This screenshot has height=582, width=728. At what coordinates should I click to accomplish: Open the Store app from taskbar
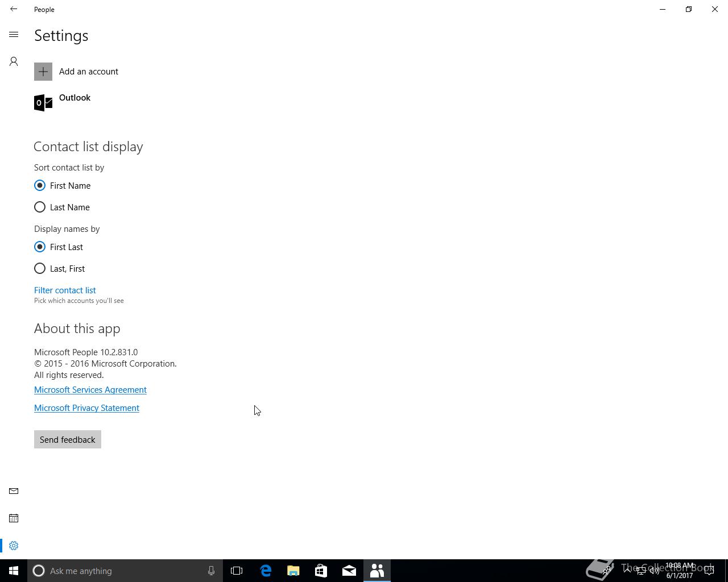point(321,571)
